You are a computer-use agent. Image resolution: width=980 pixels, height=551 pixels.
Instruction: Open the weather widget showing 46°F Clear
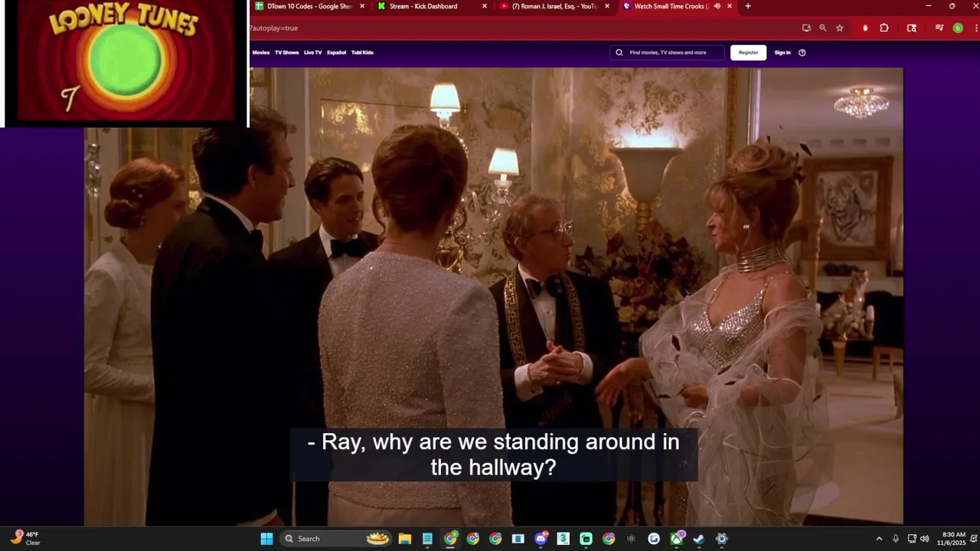pyautogui.click(x=24, y=538)
